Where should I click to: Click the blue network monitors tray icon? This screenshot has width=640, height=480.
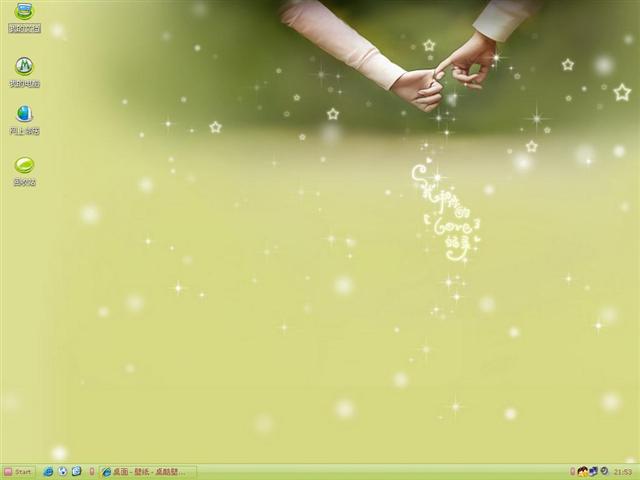593,471
